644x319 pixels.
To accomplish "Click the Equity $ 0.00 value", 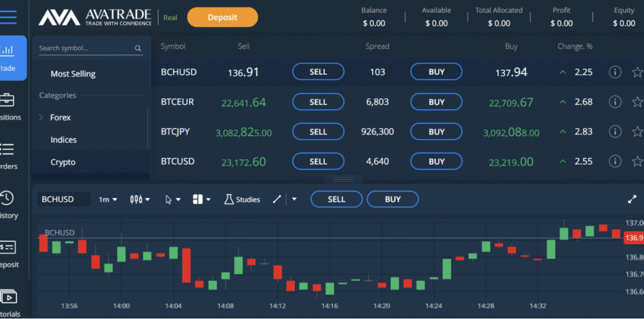I will point(624,23).
